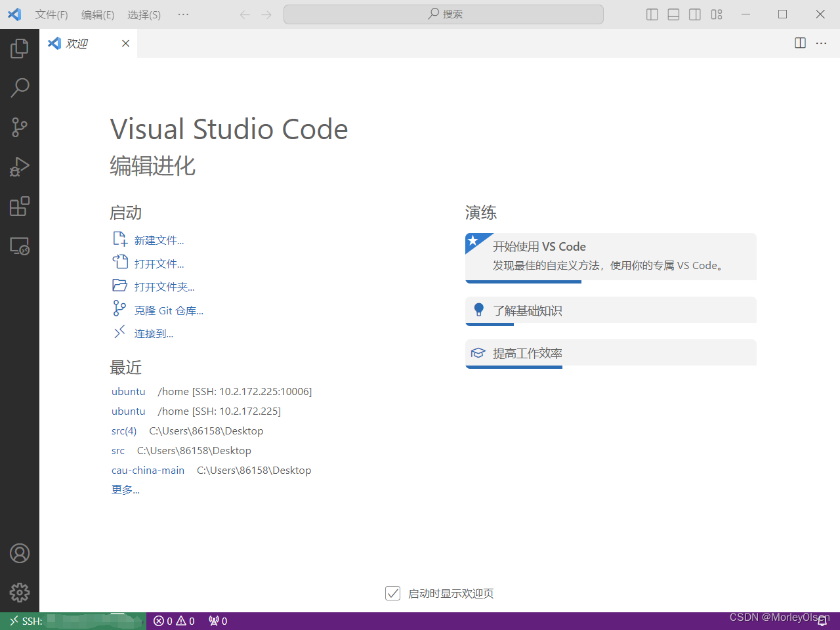Open errors and warnings problems indicator
Viewport: 840px width, 630px height.
click(175, 621)
